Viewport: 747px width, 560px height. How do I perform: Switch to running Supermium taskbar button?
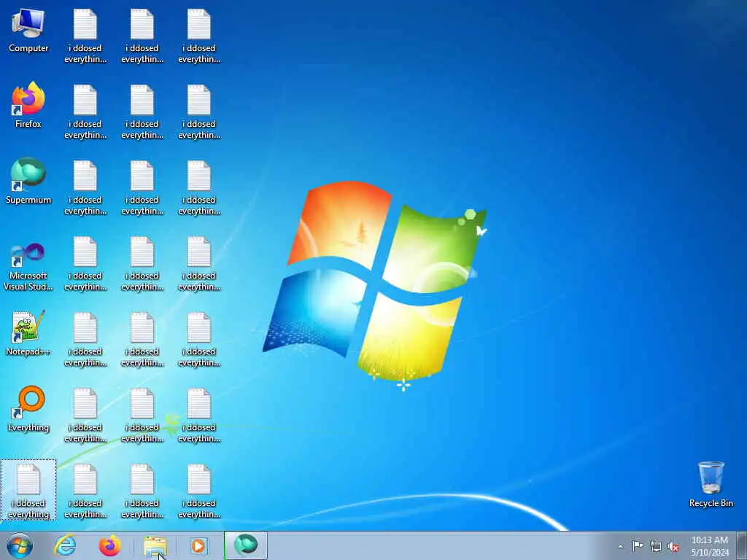click(246, 545)
